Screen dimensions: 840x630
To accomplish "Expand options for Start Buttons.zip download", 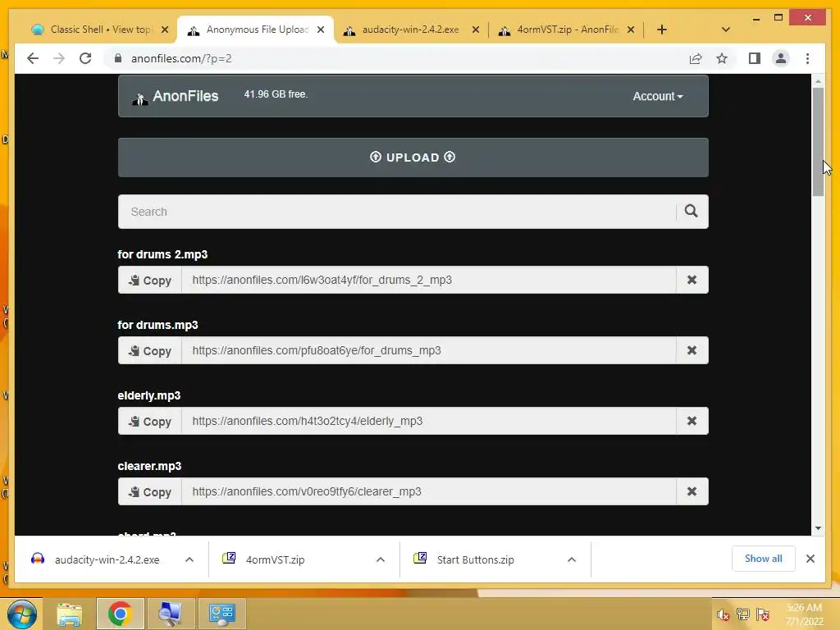I will [x=572, y=559].
